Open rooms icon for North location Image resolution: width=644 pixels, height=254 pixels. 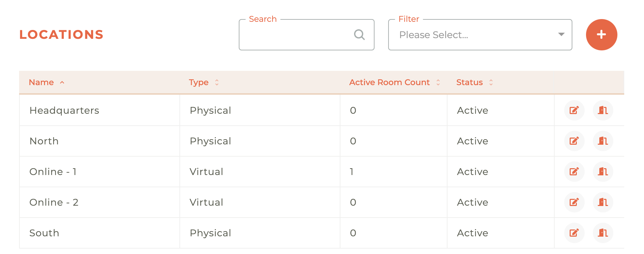point(603,141)
